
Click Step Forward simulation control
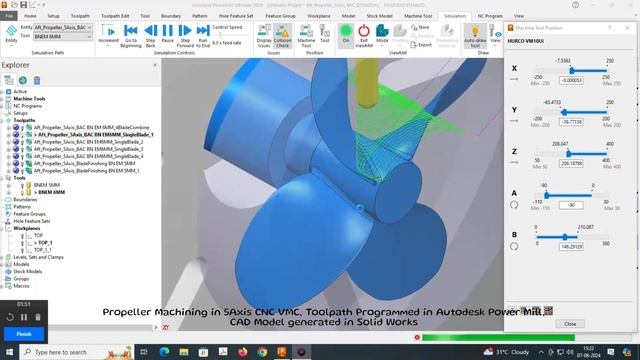click(x=185, y=36)
